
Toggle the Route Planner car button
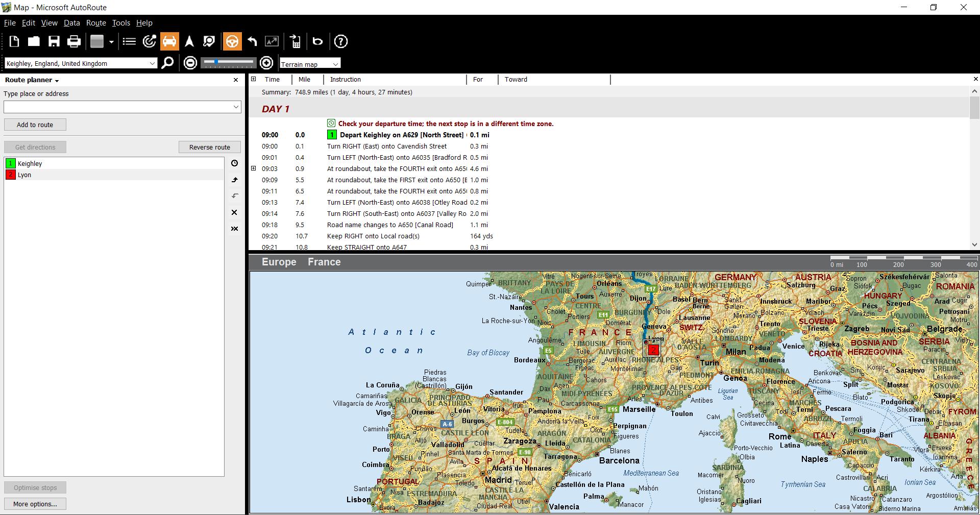click(x=169, y=41)
